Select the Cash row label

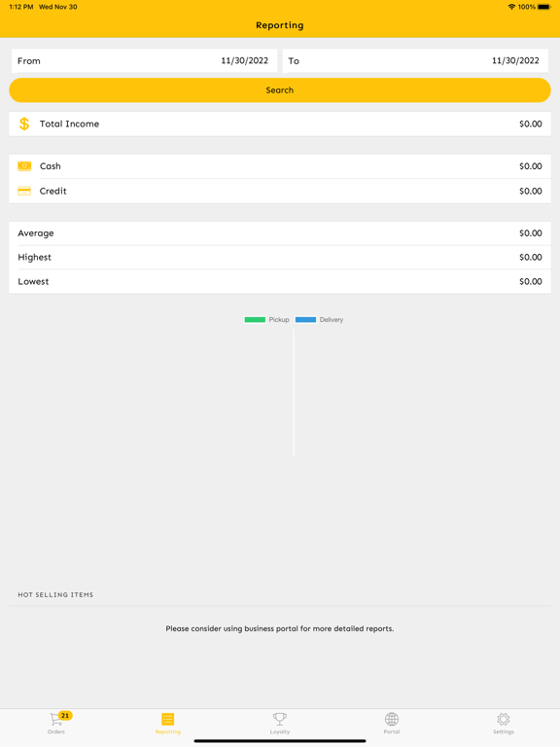[x=50, y=166]
